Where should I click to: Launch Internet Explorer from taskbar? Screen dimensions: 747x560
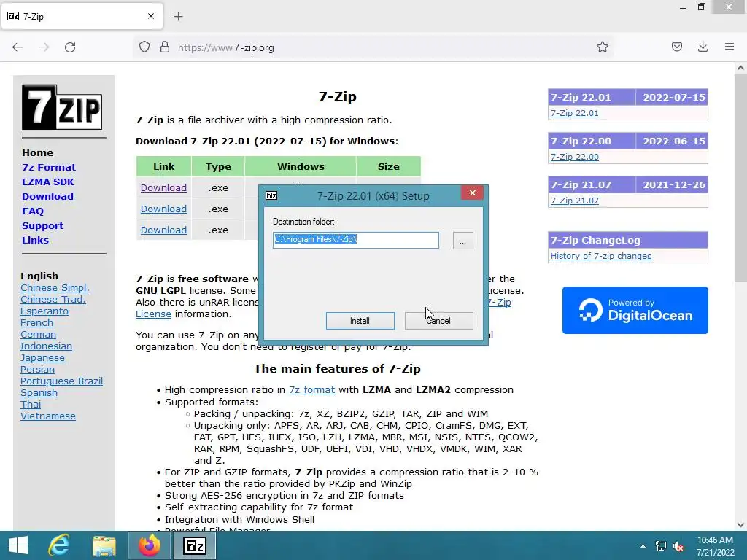59,545
